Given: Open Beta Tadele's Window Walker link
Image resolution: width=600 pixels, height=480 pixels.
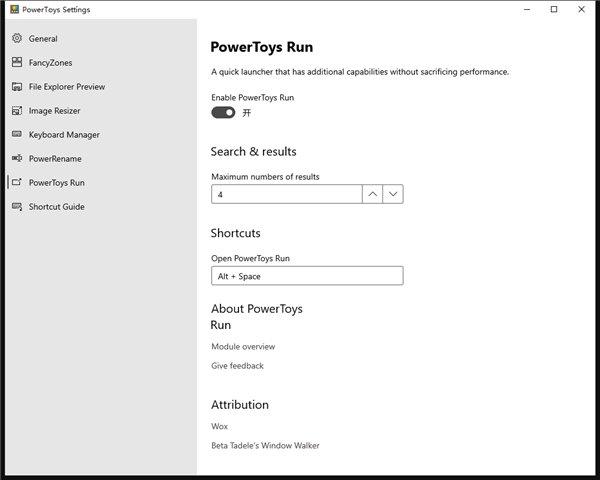Looking at the screenshot, I should pos(265,446).
